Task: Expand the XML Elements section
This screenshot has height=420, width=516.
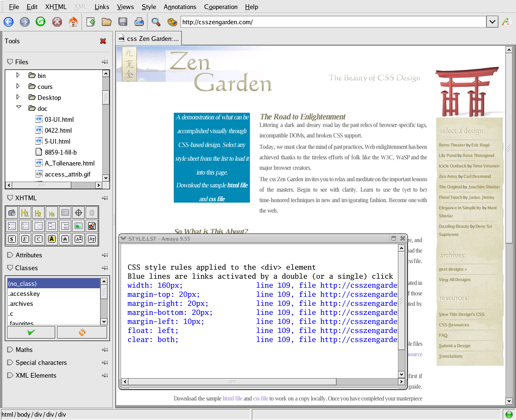Action: tap(10, 375)
